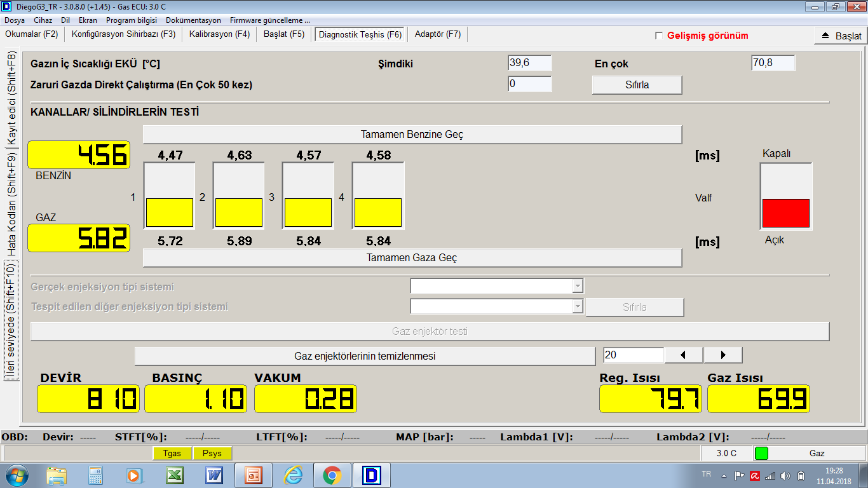Click the Tgas status label
The height and width of the screenshot is (488, 868).
[172, 453]
